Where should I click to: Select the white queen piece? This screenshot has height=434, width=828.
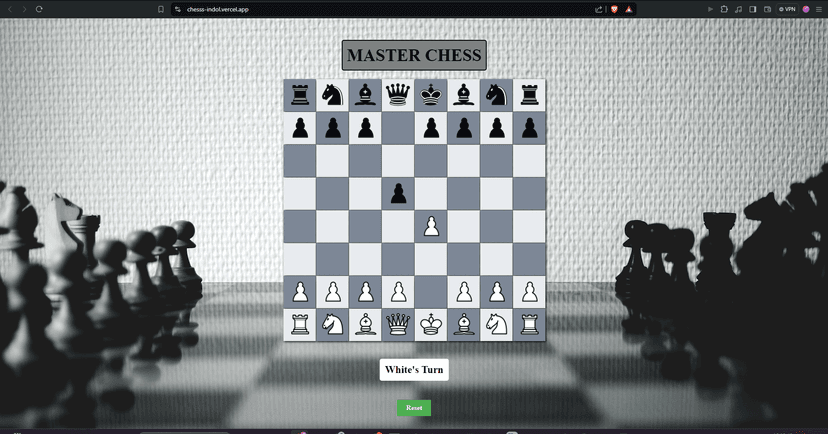tap(398, 324)
